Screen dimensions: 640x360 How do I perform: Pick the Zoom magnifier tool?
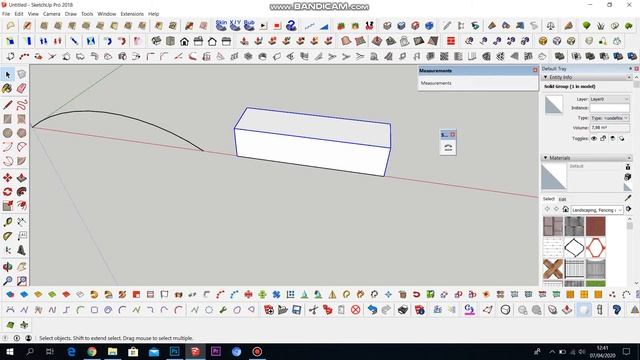(7, 280)
